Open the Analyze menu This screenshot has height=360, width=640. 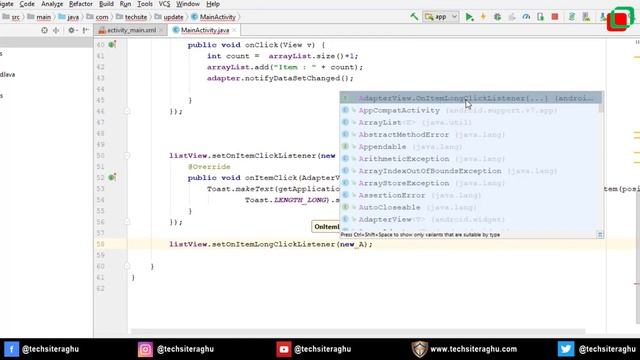tap(52, 4)
